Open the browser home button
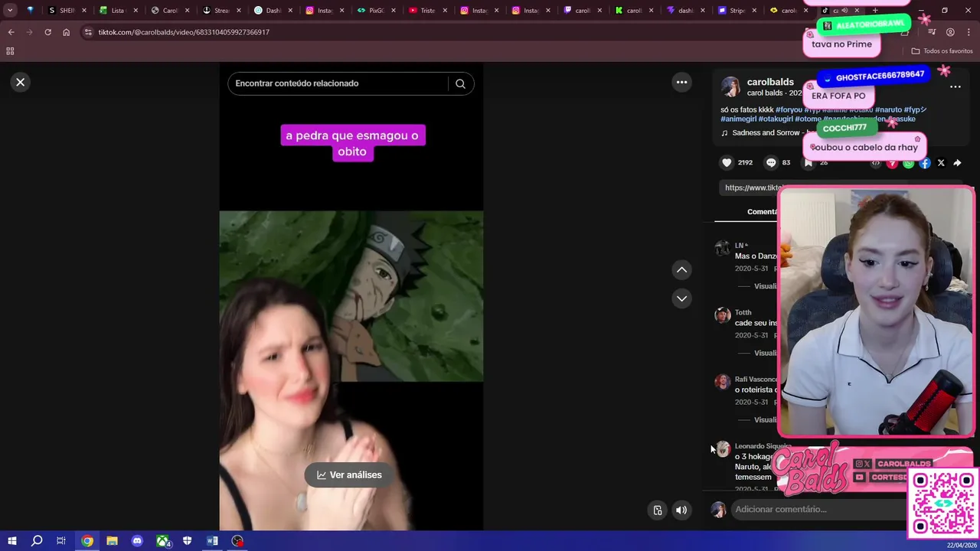This screenshot has height=551, width=980. coord(66,32)
